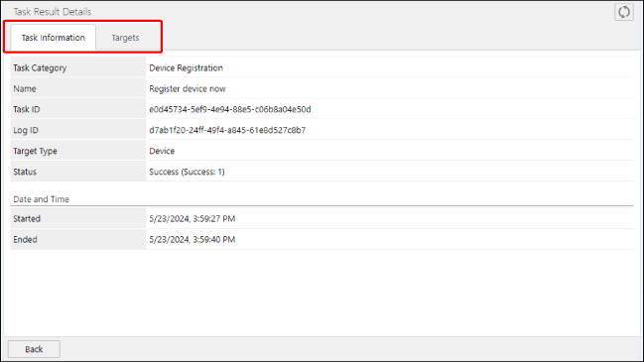Switch to the Targets tab

point(125,38)
